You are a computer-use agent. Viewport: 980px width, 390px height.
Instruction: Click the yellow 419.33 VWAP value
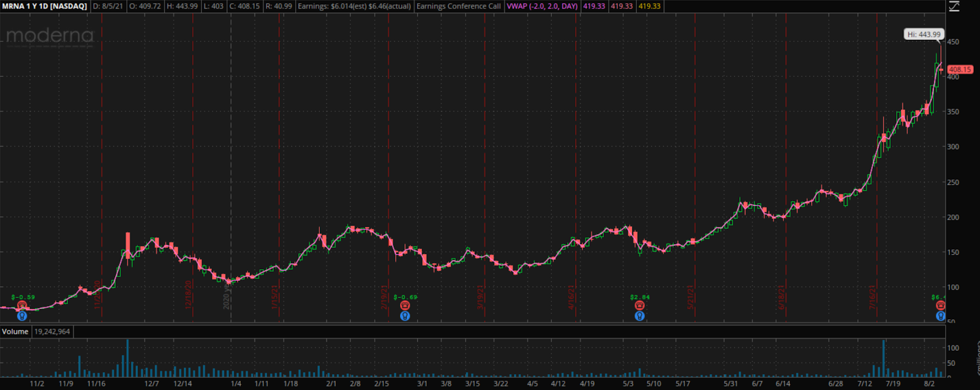pos(649,6)
